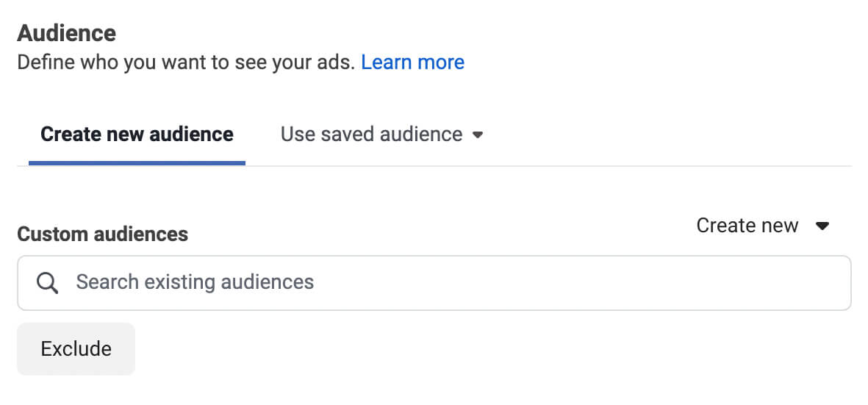Click the Custom audiences label
The width and height of the screenshot is (868, 405).
point(102,234)
